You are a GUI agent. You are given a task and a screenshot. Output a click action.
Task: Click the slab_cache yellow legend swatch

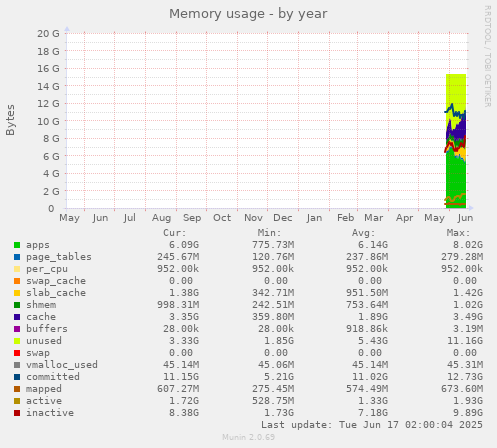click(17, 293)
